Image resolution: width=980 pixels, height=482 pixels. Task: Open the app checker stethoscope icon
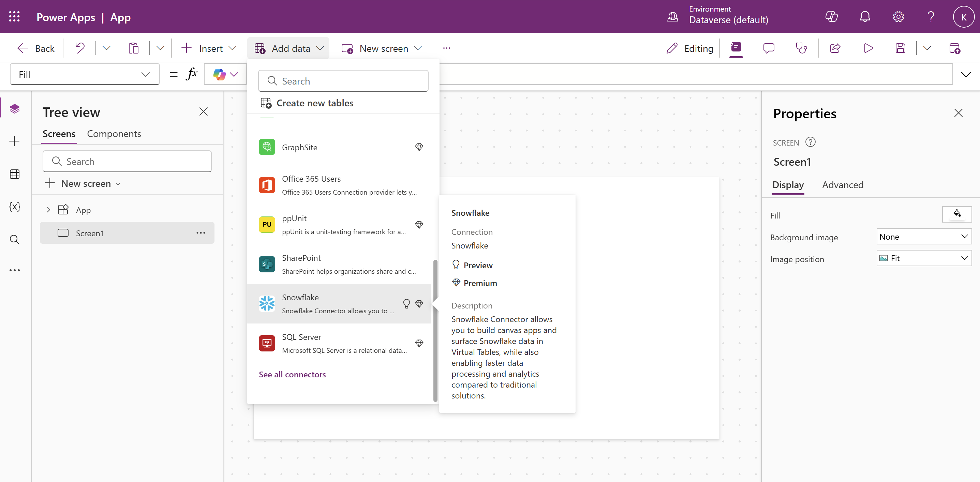click(x=801, y=48)
